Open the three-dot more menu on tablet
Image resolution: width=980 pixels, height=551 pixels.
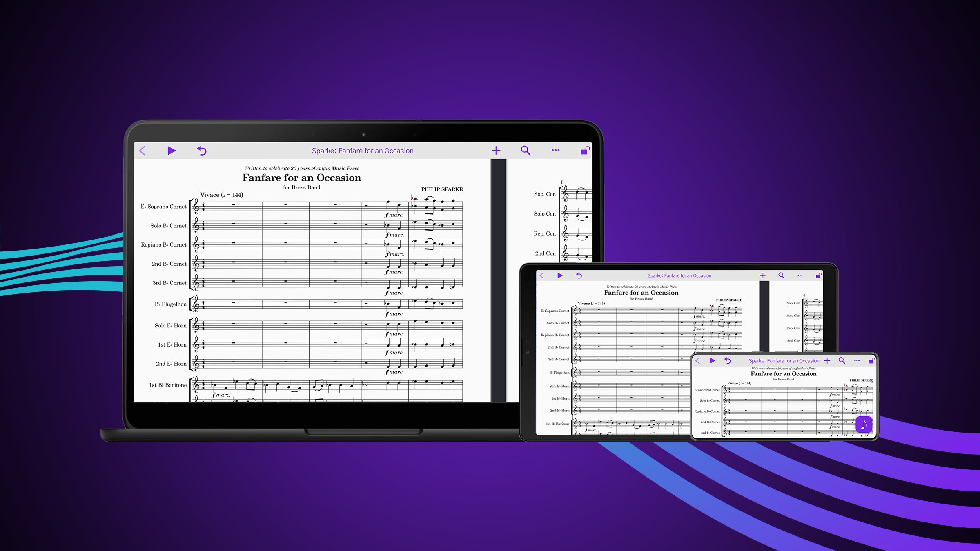tap(800, 275)
